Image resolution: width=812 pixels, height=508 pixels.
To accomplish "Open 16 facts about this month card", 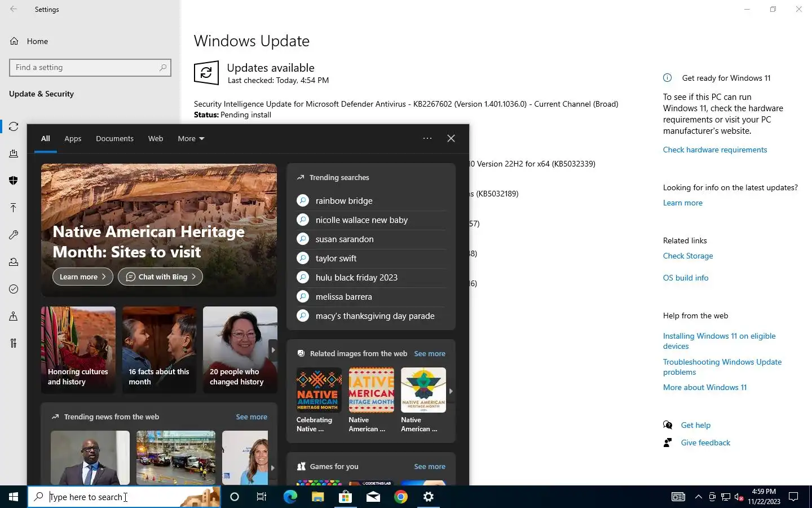I will pyautogui.click(x=160, y=350).
